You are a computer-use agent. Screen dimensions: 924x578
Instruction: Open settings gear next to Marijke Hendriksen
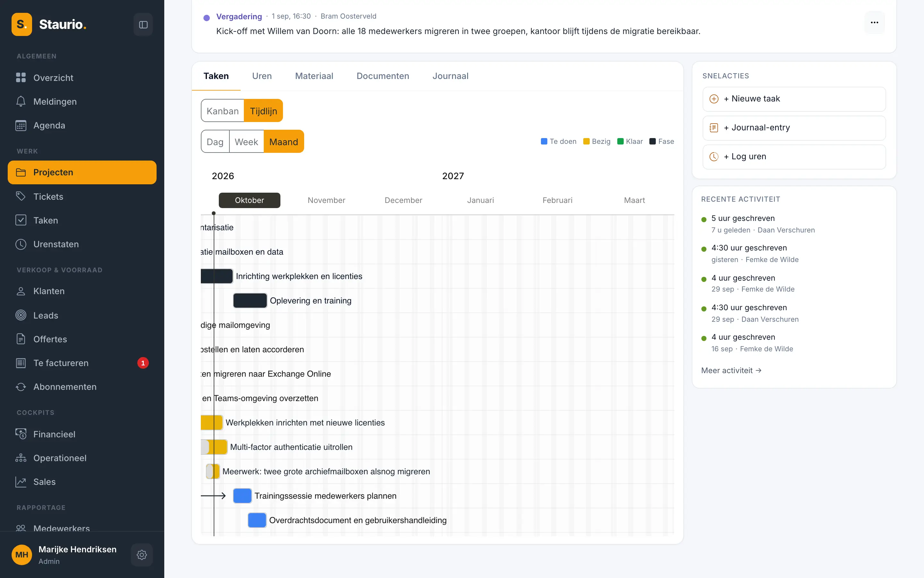pyautogui.click(x=142, y=555)
